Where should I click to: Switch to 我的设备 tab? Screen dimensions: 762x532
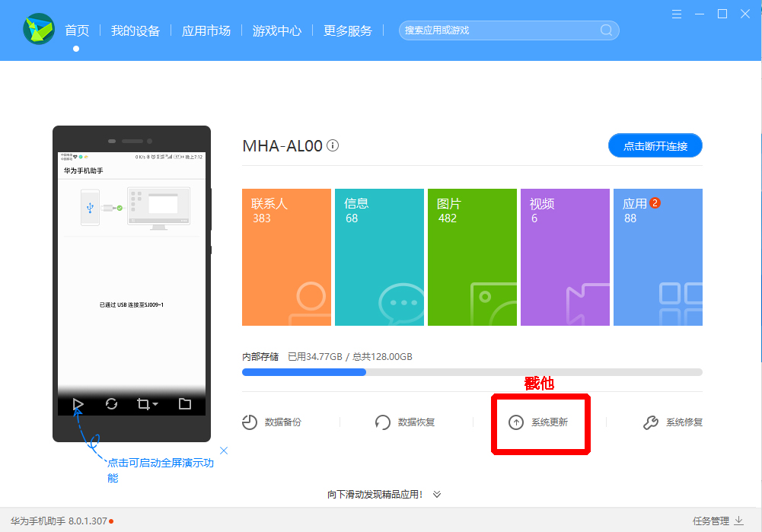point(135,30)
